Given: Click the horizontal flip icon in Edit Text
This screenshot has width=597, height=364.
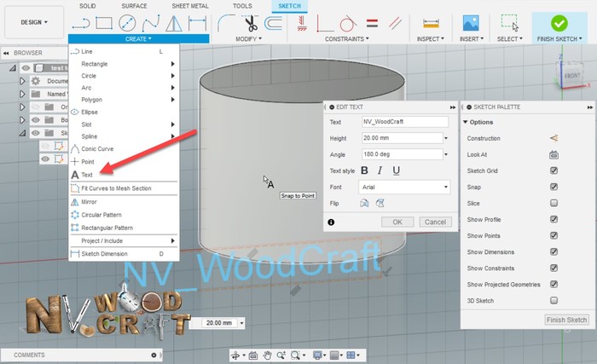Looking at the screenshot, I should (x=365, y=203).
